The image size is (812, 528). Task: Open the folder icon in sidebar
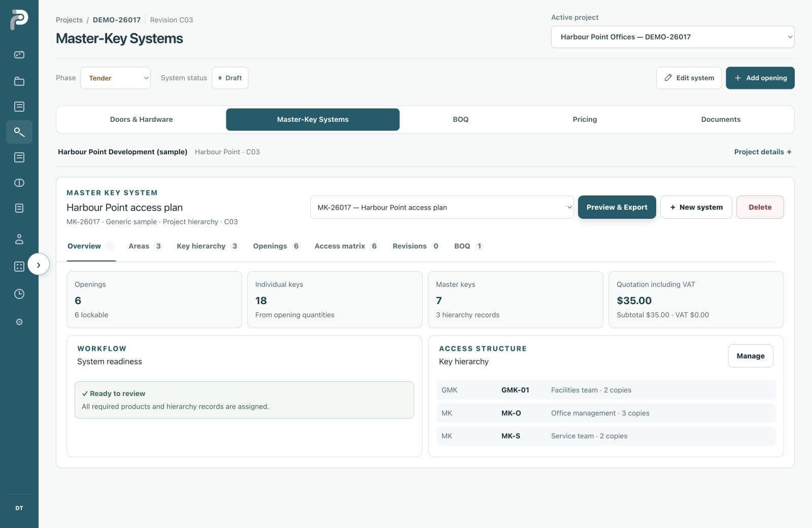19,81
